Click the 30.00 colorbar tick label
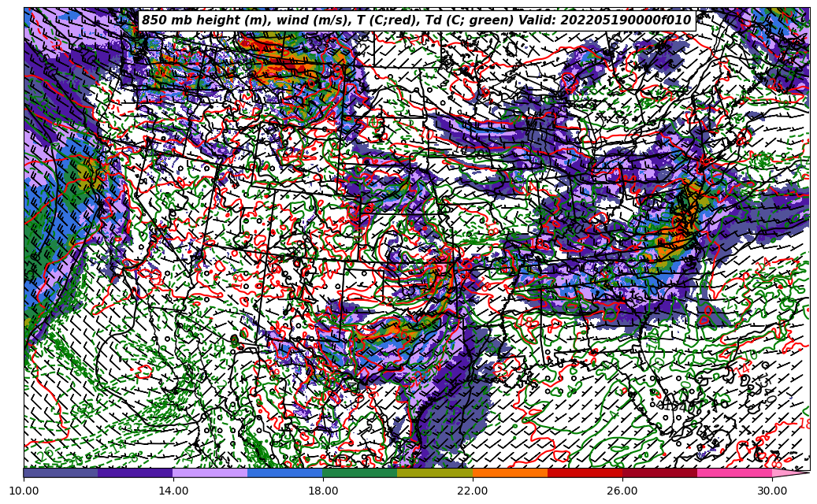The height and width of the screenshot is (504, 817). (x=772, y=491)
